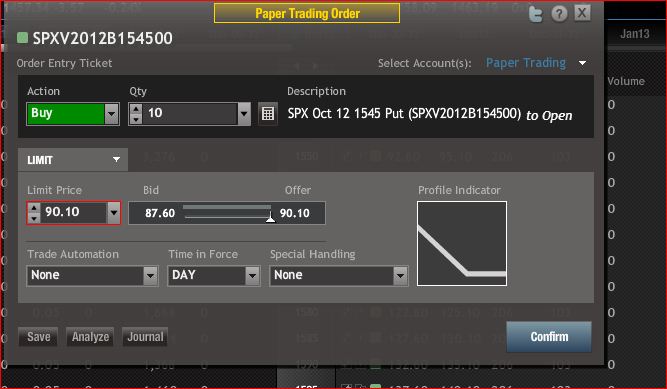Click the Journal button
Screen dimensions: 667x389
145,337
